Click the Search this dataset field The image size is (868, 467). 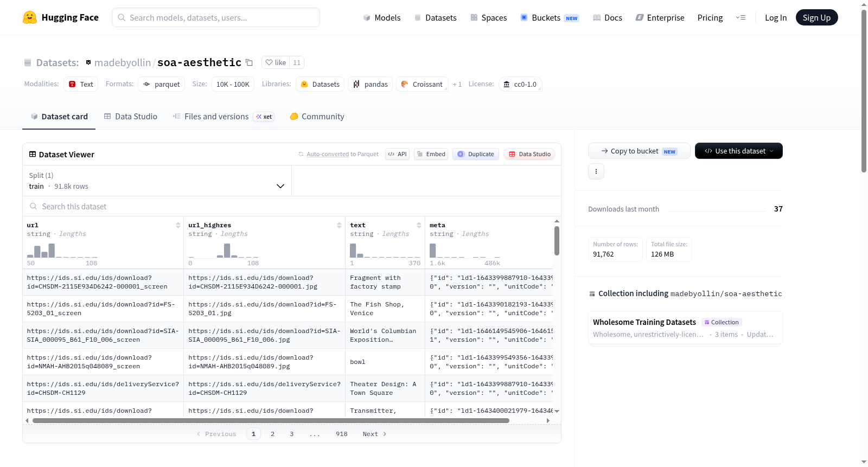coord(292,206)
